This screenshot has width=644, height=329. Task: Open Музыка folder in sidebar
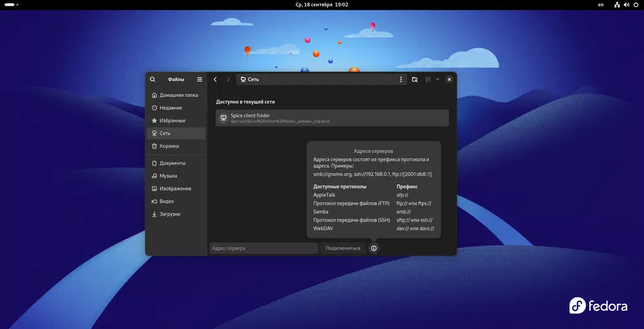[176, 176]
